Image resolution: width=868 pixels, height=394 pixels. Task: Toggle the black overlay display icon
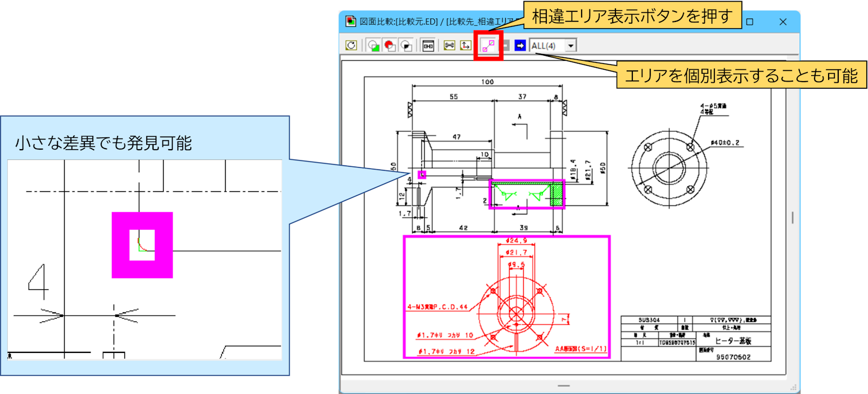click(406, 46)
